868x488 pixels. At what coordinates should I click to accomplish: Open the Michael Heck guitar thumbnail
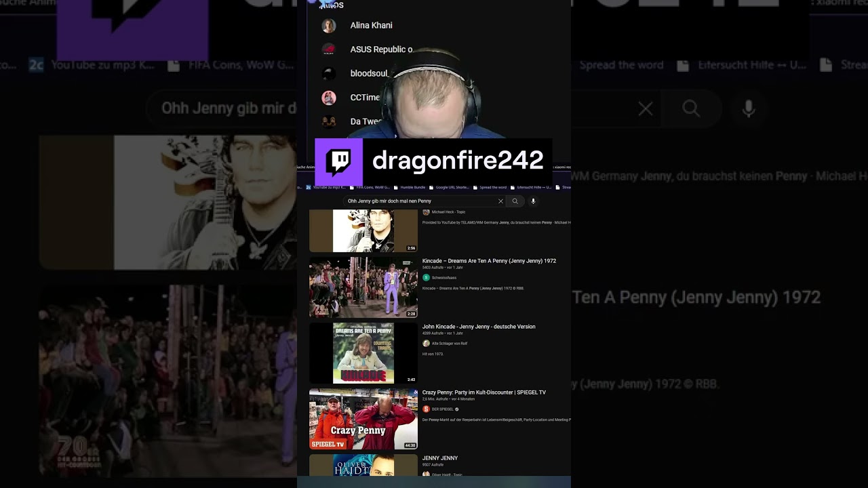[363, 231]
